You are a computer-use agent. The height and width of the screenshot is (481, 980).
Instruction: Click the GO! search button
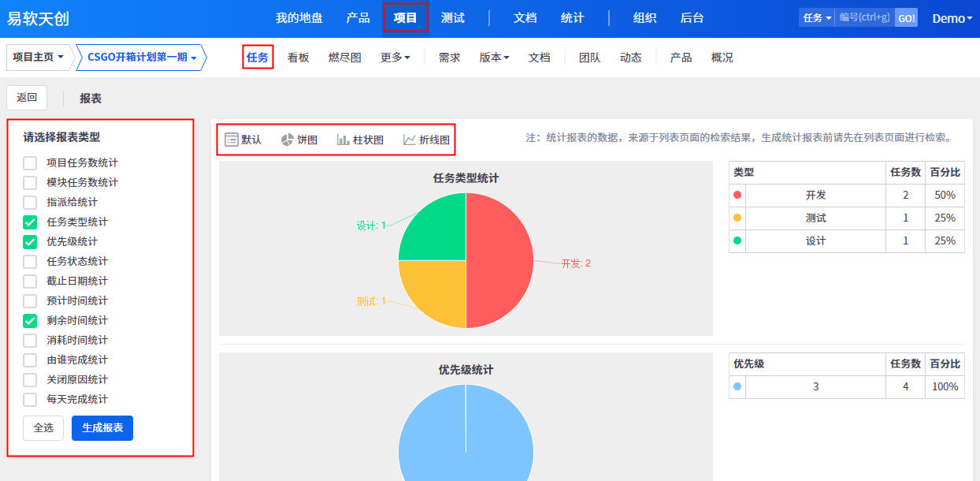coord(906,17)
